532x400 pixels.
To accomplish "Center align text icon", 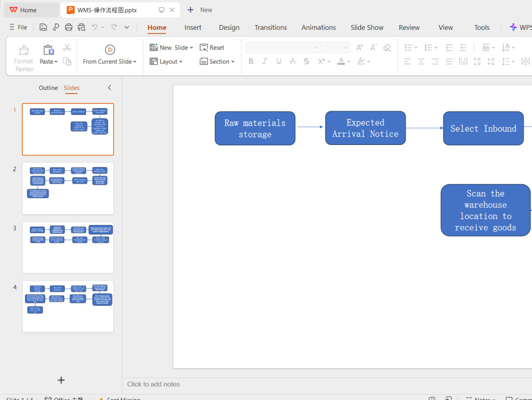I will pos(421,61).
